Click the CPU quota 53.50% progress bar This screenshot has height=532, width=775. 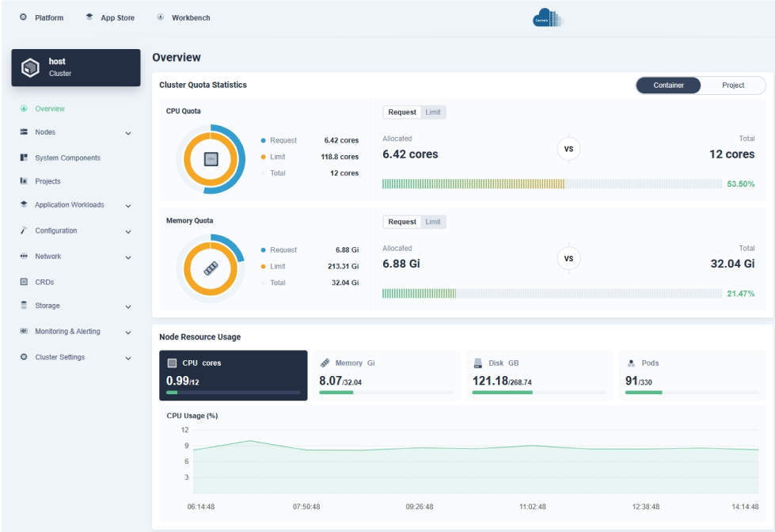[x=550, y=184]
